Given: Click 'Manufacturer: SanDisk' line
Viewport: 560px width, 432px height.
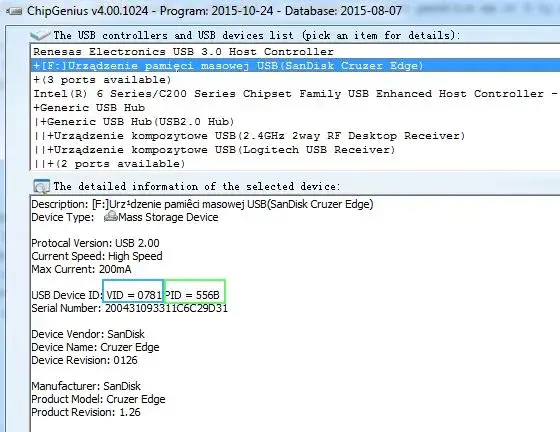Looking at the screenshot, I should [x=86, y=386].
